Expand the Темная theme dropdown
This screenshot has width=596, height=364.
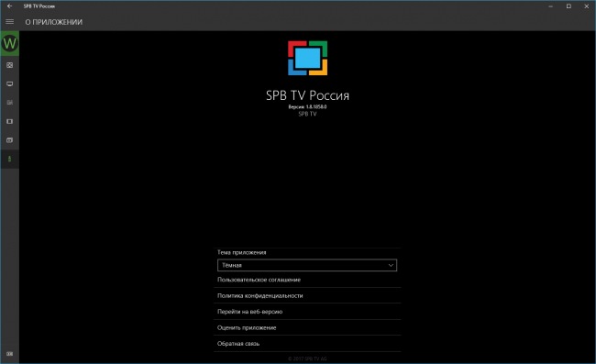(x=307, y=265)
